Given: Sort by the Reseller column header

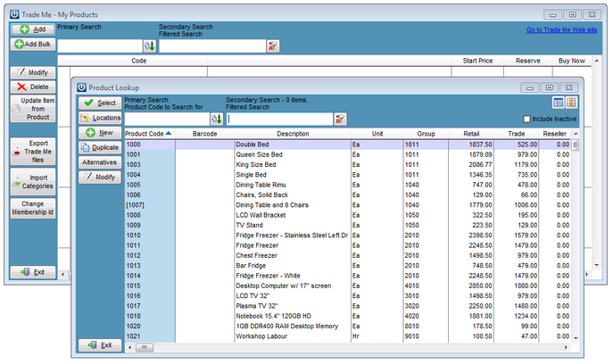Looking at the screenshot, I should [554, 134].
